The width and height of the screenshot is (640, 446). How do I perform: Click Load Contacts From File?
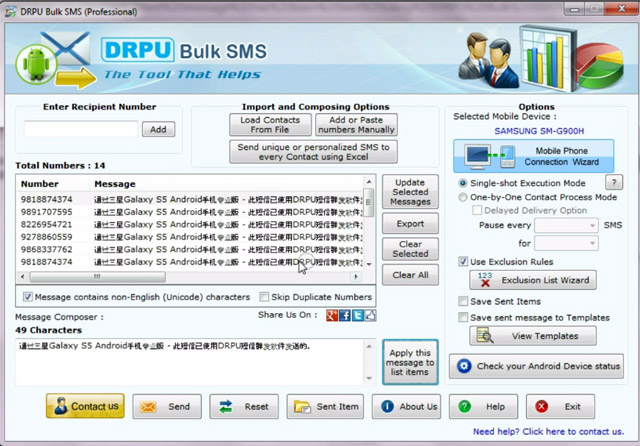(x=270, y=125)
